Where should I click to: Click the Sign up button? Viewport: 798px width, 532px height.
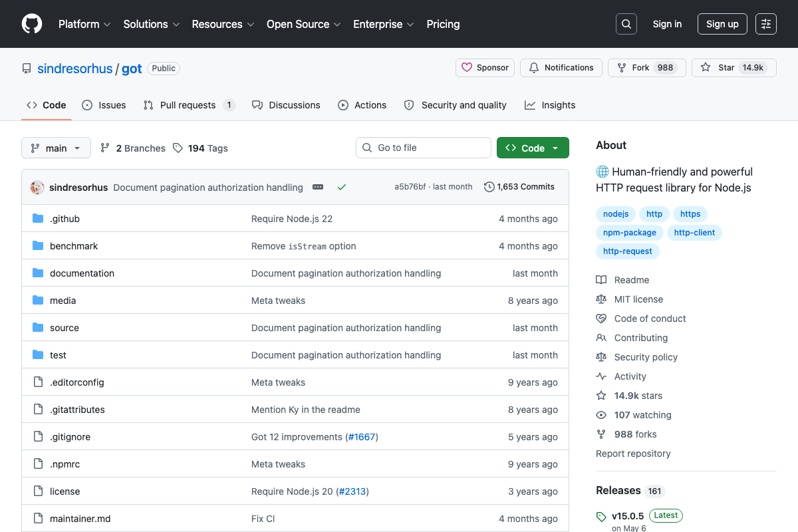(x=722, y=24)
